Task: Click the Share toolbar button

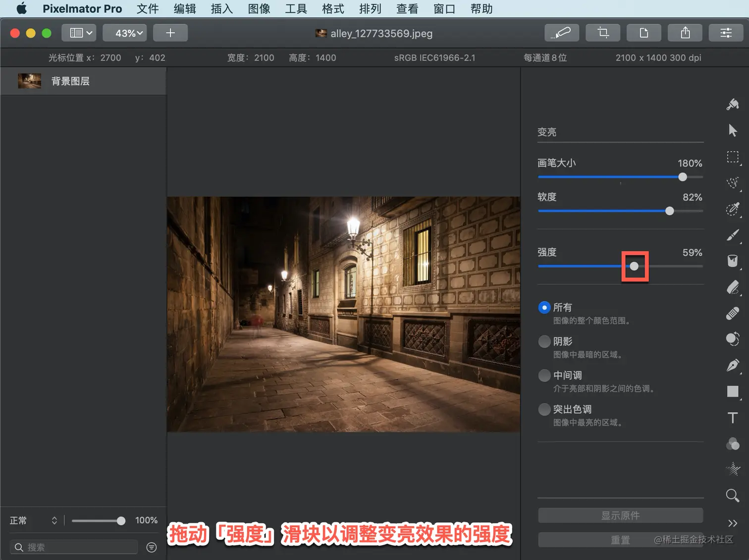Action: coord(685,33)
